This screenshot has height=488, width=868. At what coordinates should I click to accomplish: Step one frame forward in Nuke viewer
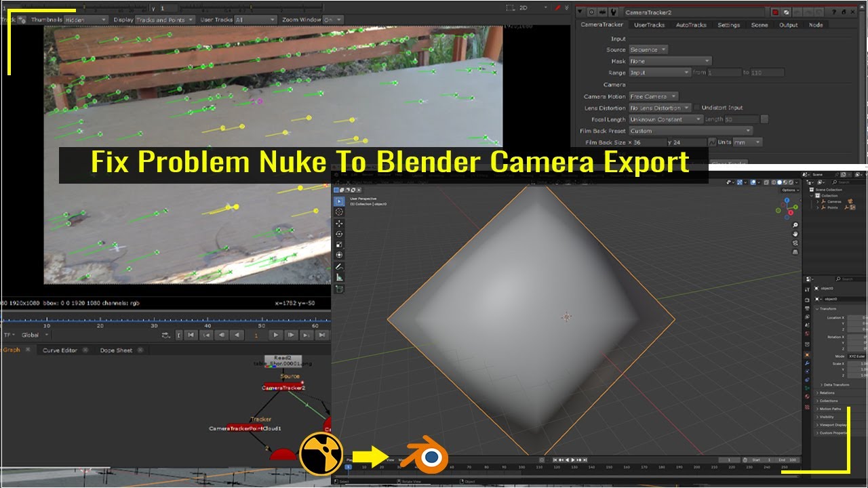(x=291, y=335)
